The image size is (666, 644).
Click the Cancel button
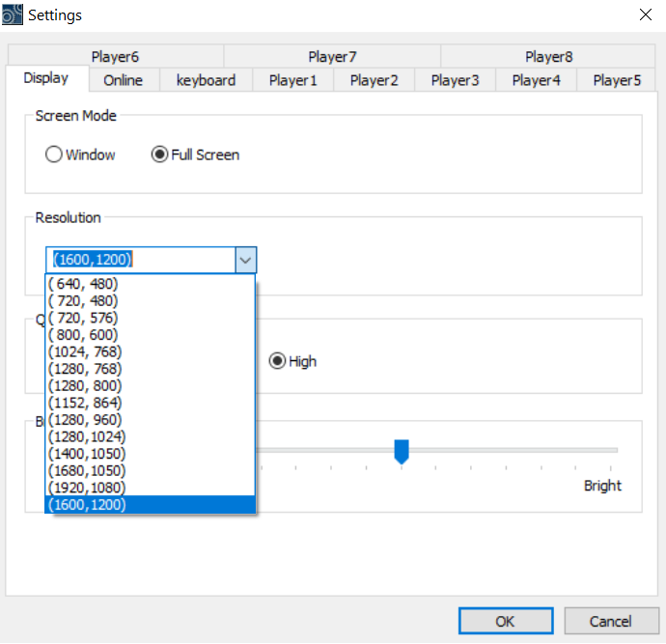tap(611, 622)
